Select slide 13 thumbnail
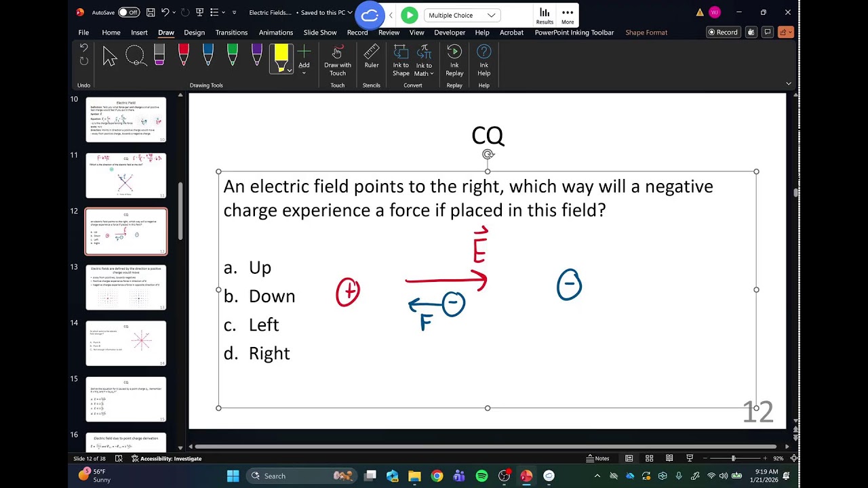The height and width of the screenshot is (488, 868). point(126,287)
